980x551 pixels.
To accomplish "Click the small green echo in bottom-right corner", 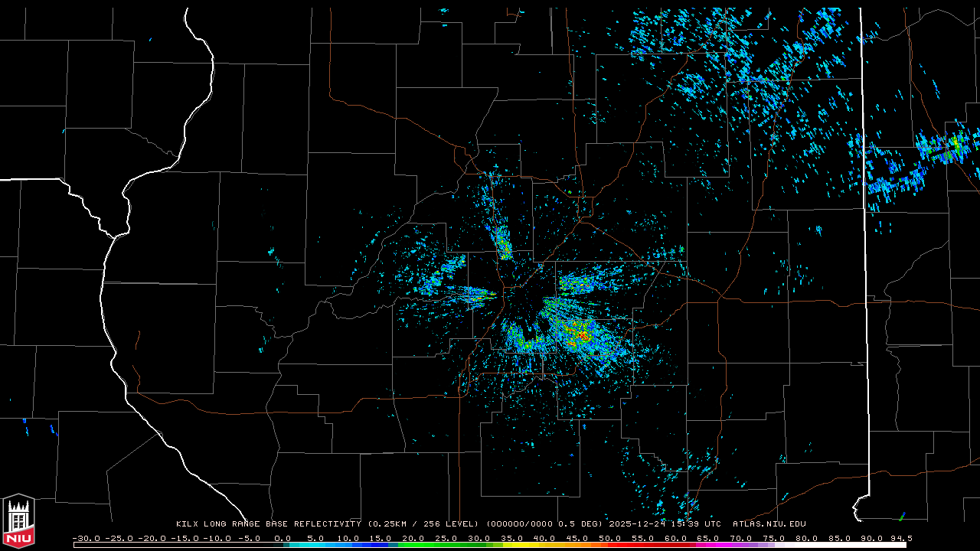I will point(902,516).
